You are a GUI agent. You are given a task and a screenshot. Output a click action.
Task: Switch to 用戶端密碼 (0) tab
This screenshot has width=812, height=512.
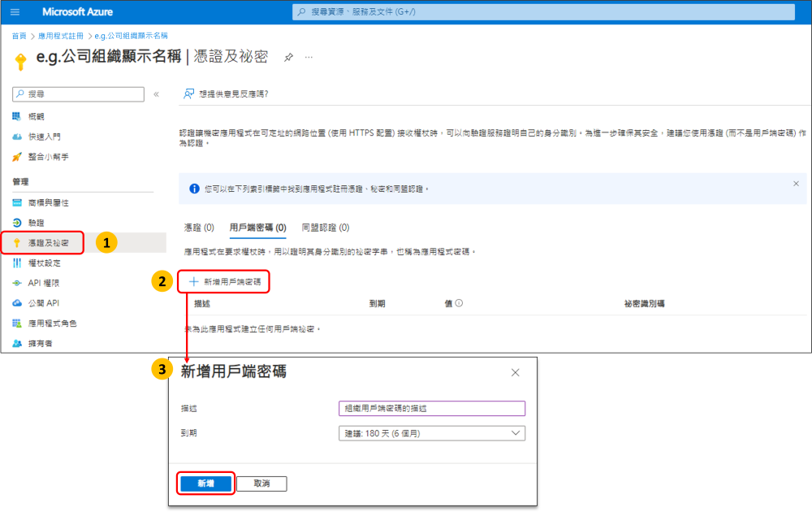(x=258, y=228)
